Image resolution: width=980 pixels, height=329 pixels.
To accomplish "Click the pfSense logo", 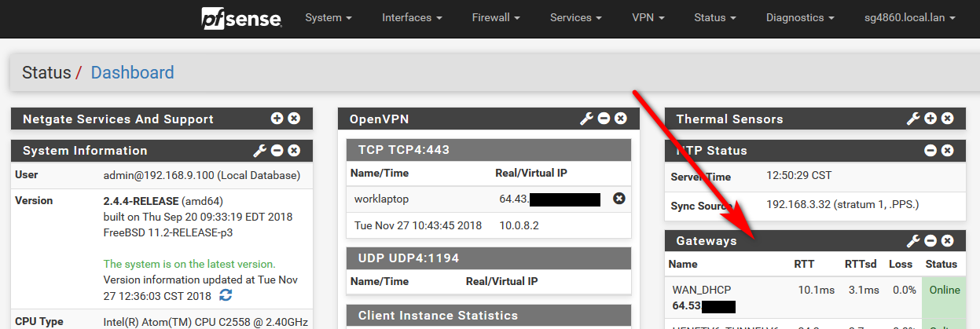I will (241, 17).
